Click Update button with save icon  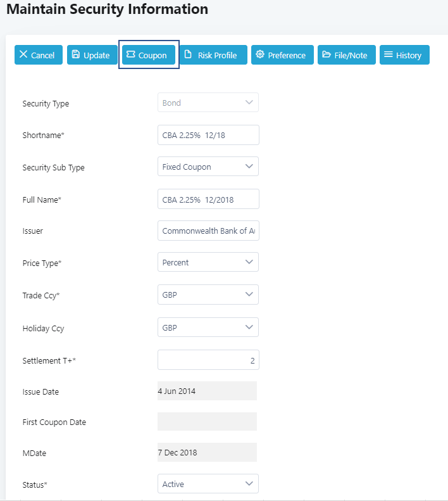pyautogui.click(x=92, y=55)
